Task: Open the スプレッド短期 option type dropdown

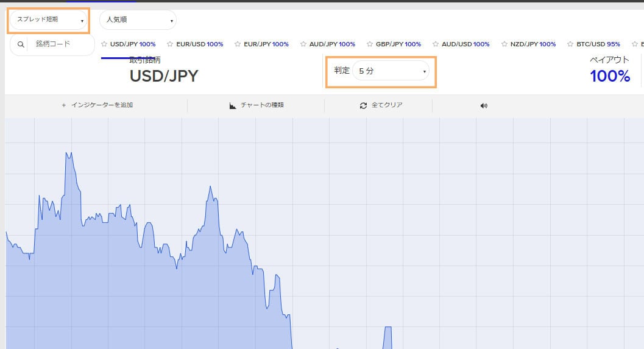Action: pos(49,19)
